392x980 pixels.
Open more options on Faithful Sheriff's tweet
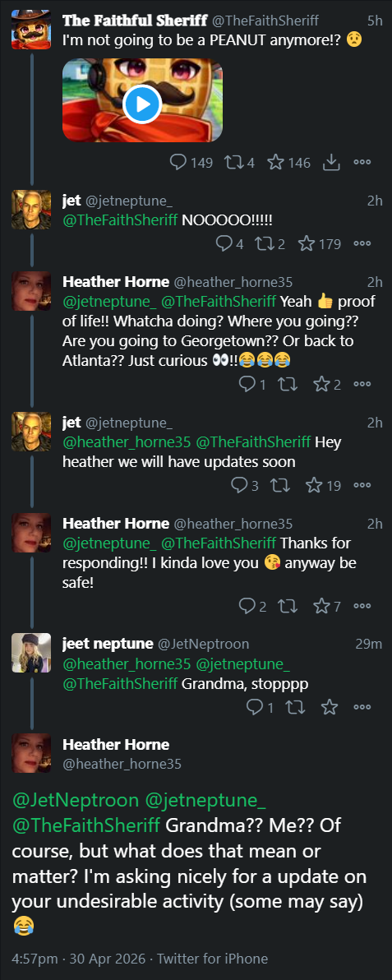[362, 163]
